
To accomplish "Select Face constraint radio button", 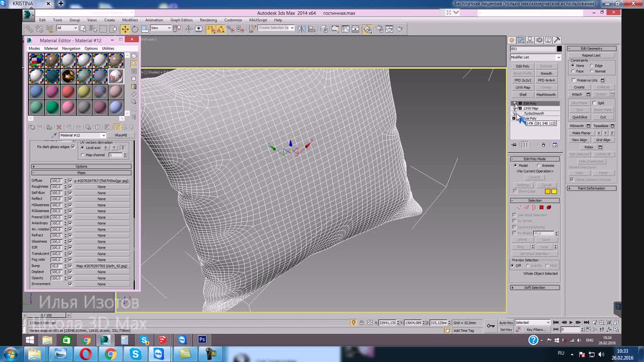I will (573, 71).
